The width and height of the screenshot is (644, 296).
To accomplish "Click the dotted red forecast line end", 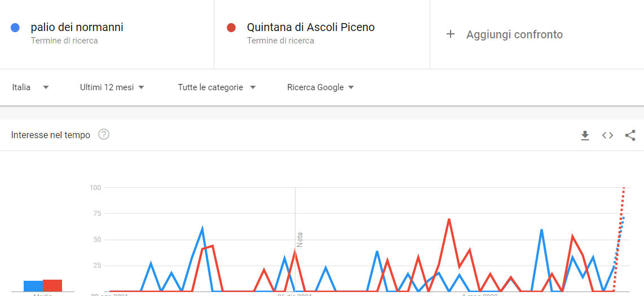I will click(624, 188).
